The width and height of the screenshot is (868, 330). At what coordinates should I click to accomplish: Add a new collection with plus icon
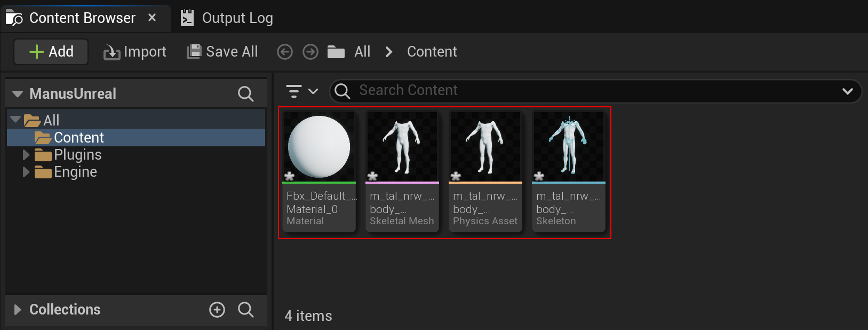click(x=217, y=310)
